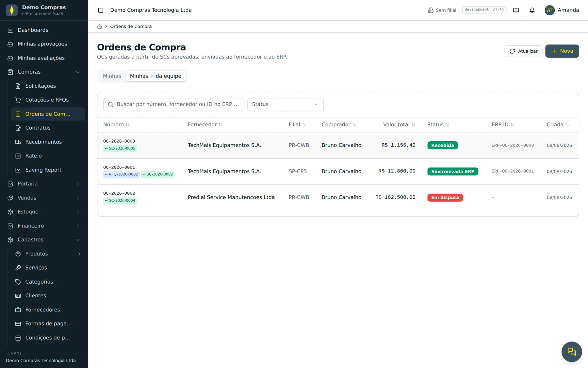Click the Dashboards chart icon
Screen dimensions: 588x368
click(x=10, y=30)
